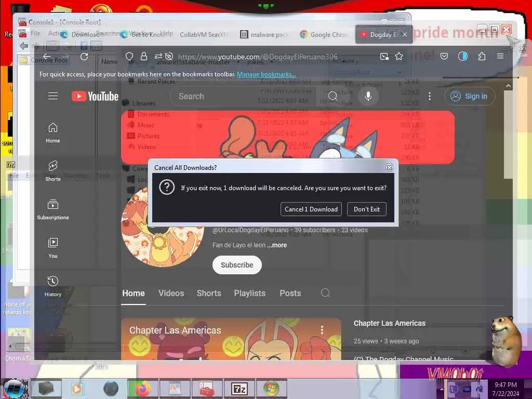Click the Don't Exit button
Image resolution: width=532 pixels, height=399 pixels.
366,209
